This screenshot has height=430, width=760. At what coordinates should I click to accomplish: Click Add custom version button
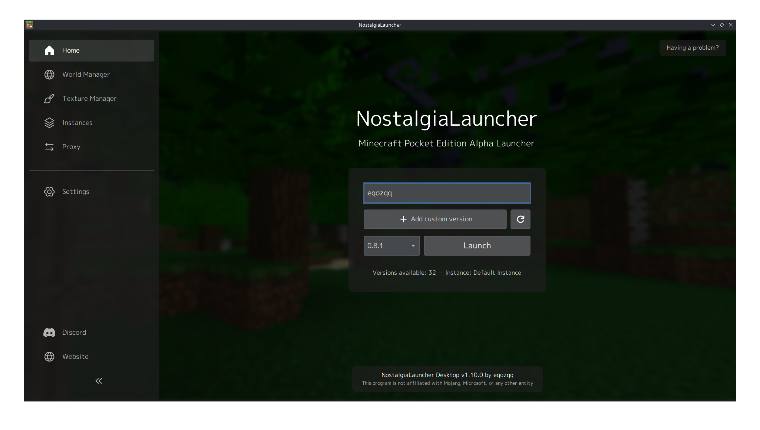coord(435,219)
